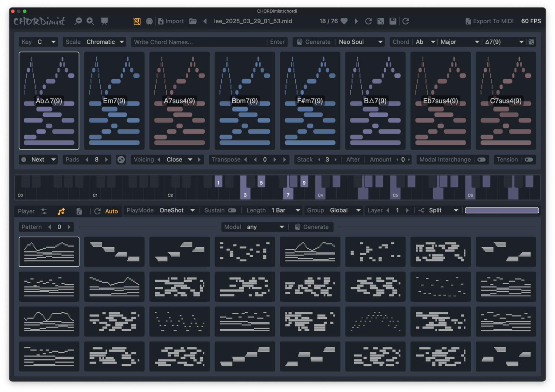
Task: Click refresh icon next to preset counter
Action: point(368,21)
